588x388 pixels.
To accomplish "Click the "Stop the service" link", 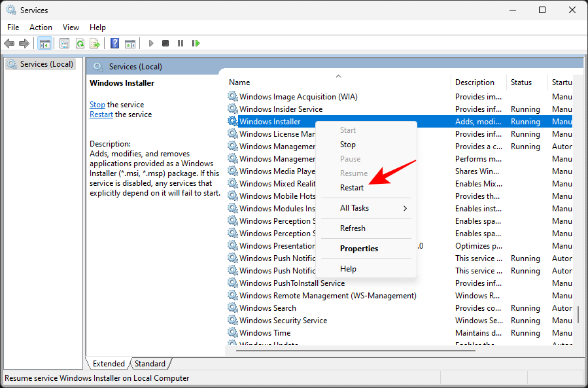I will 97,104.
